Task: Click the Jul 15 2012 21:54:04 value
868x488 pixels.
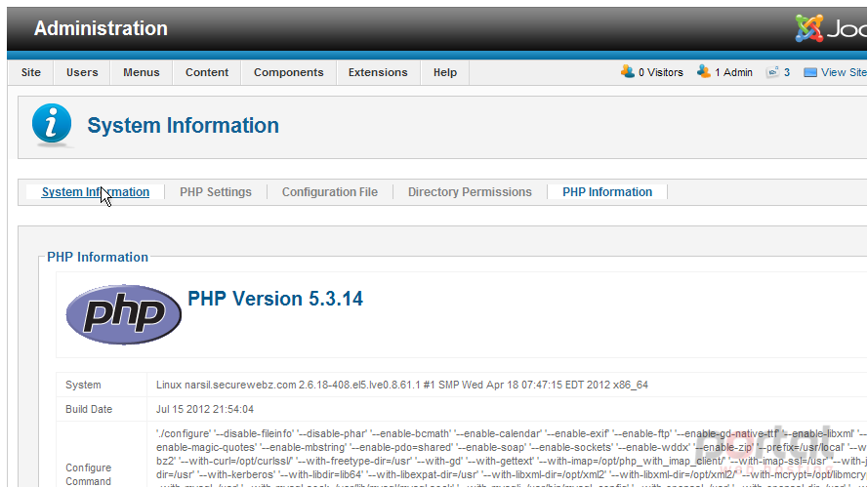Action: (x=205, y=409)
